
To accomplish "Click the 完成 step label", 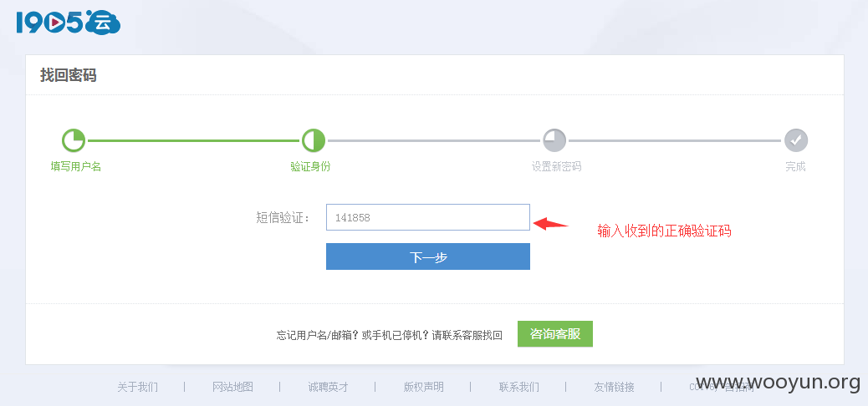I will pos(795,166).
